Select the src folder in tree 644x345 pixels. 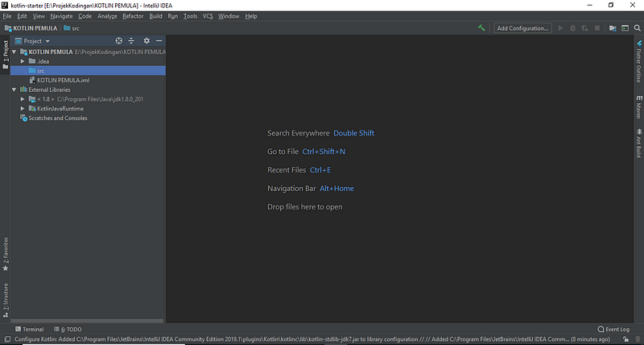88,71
